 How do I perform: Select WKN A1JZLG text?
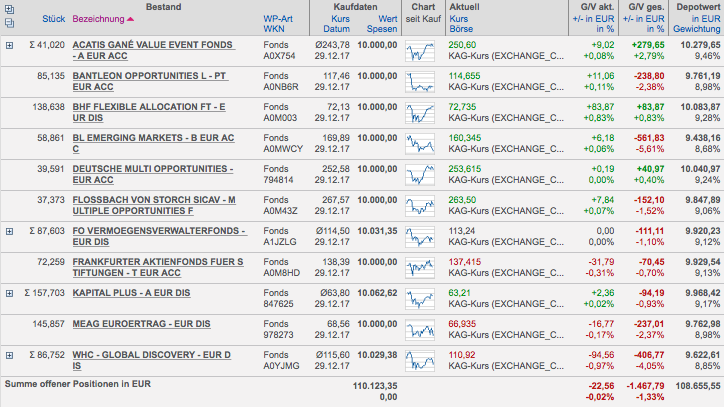pyautogui.click(x=280, y=242)
